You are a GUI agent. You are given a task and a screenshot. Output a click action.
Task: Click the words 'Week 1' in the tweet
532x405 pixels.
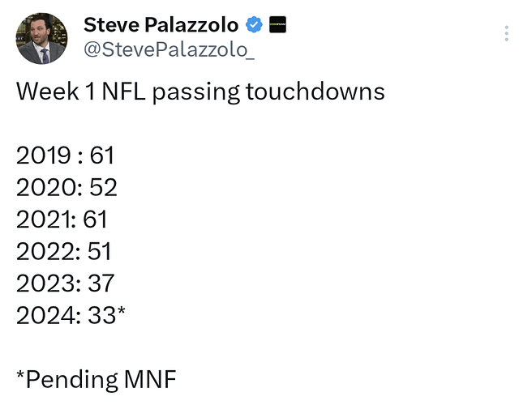click(55, 91)
